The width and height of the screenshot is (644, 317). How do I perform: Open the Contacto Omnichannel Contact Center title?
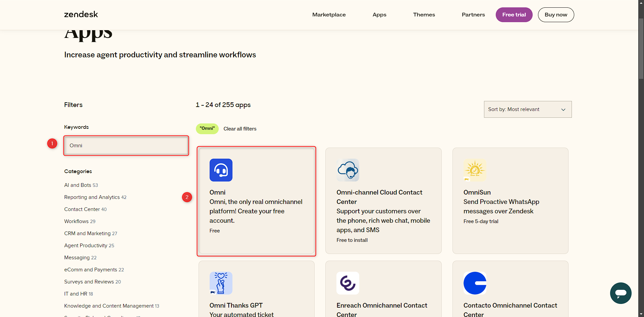[510, 310]
